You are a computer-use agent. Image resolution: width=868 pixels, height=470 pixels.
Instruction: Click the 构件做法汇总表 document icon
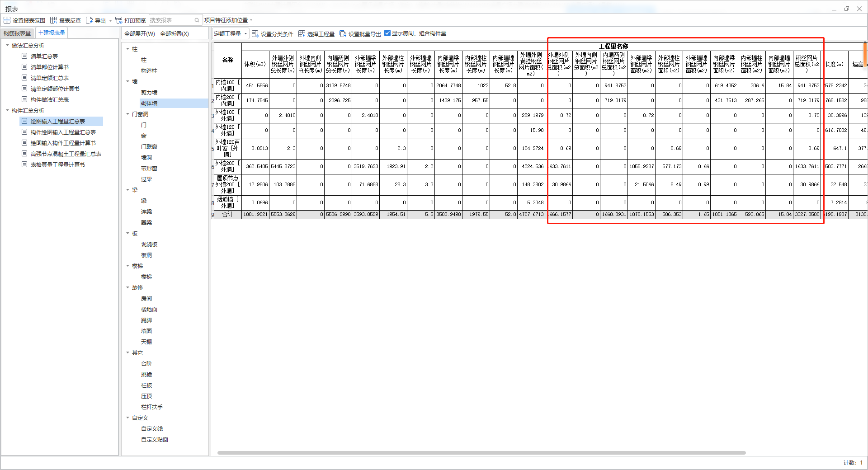[24, 99]
